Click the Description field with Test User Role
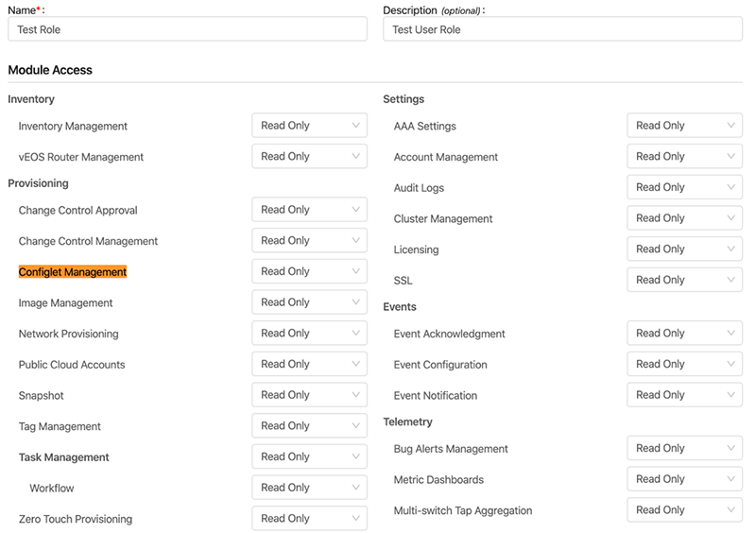756x533 pixels. (562, 29)
